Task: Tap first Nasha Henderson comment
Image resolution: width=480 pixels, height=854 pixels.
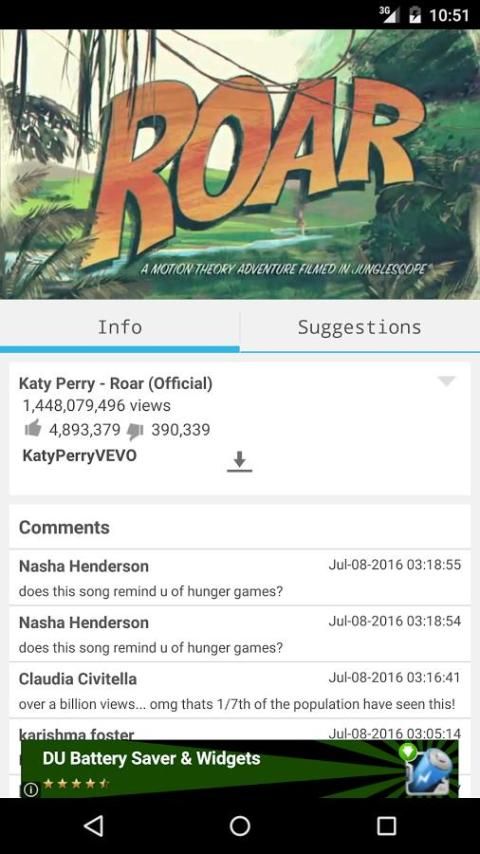Action: pyautogui.click(x=240, y=577)
